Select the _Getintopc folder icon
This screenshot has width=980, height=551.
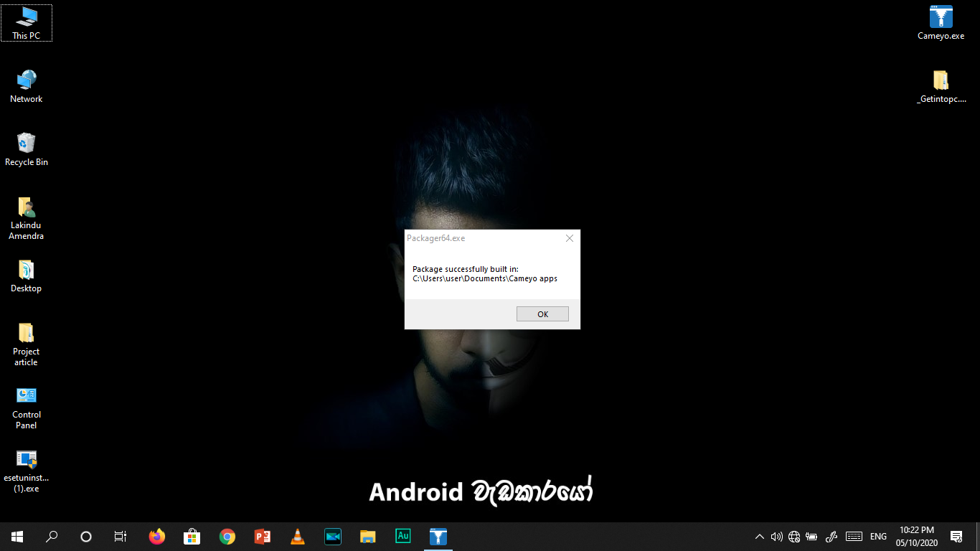(941, 87)
